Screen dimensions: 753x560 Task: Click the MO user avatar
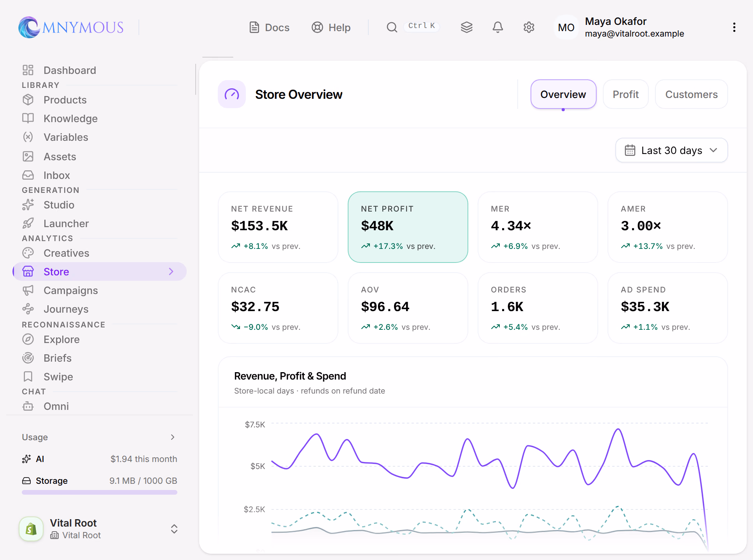pyautogui.click(x=566, y=27)
